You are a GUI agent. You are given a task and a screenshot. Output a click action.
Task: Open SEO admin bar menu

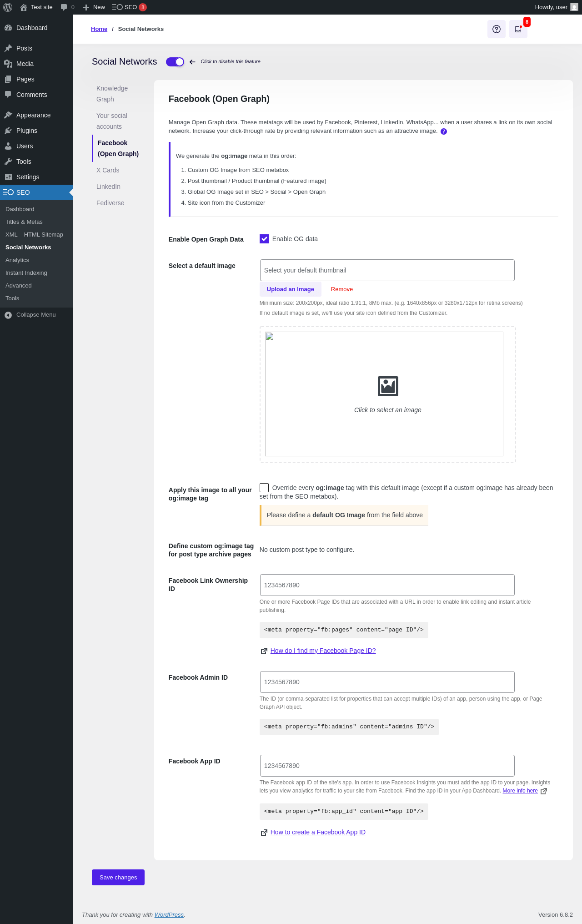point(129,7)
